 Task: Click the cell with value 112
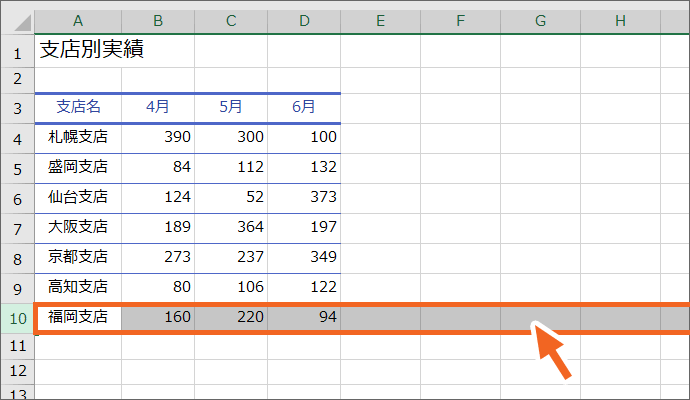[x=231, y=169]
